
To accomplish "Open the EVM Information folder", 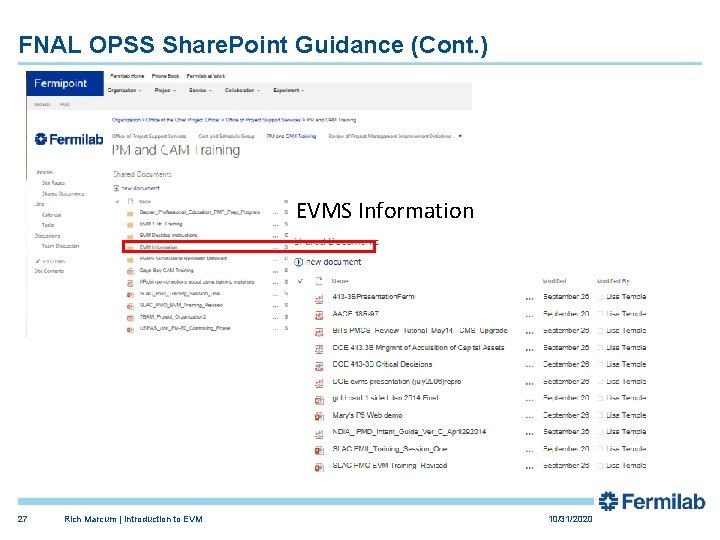I will [x=158, y=248].
